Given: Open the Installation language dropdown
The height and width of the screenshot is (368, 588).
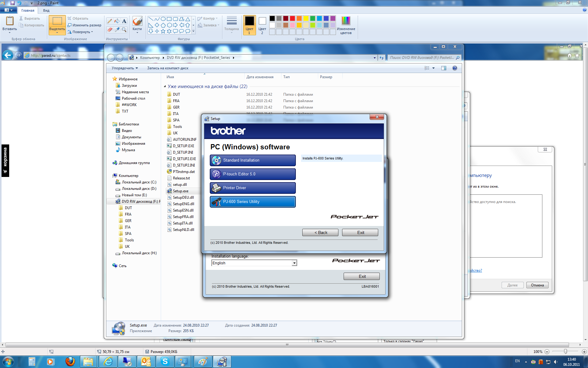Looking at the screenshot, I should [294, 263].
